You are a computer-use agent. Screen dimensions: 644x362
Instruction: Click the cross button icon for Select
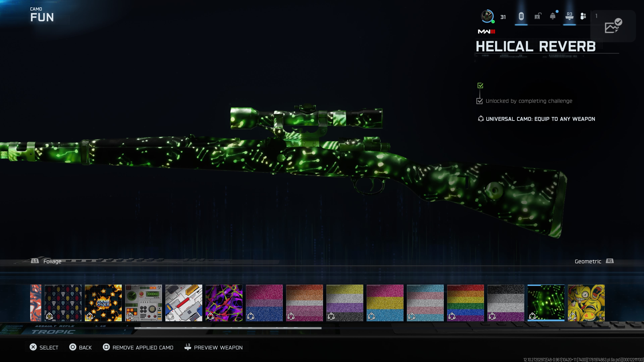click(x=33, y=347)
